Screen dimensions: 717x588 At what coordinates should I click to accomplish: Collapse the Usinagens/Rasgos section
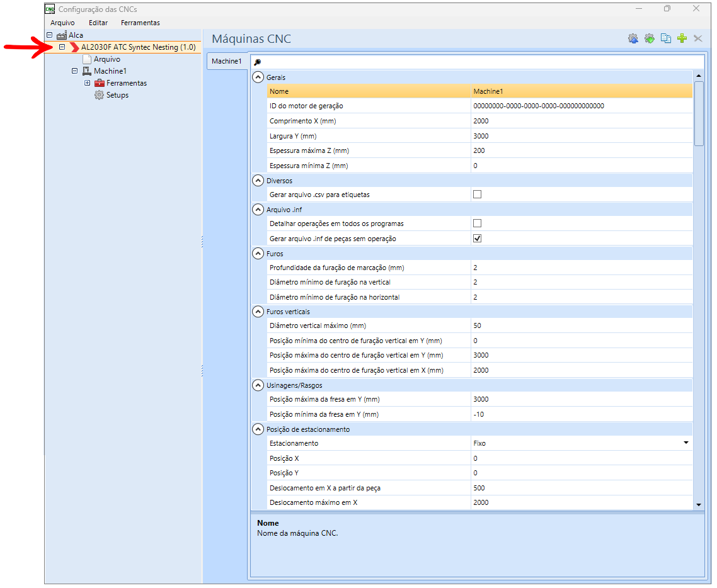[258, 385]
